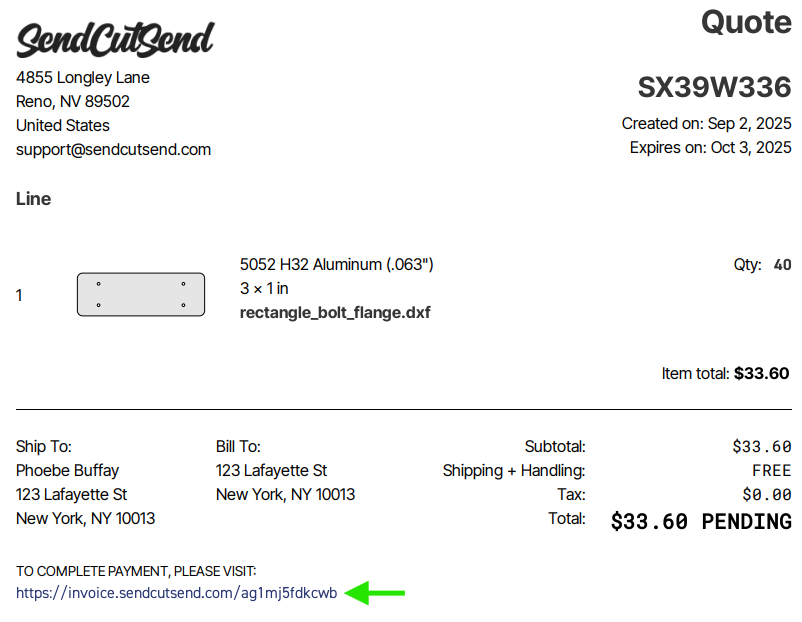802x622 pixels.
Task: Click the Bill To heading
Action: tap(238, 447)
